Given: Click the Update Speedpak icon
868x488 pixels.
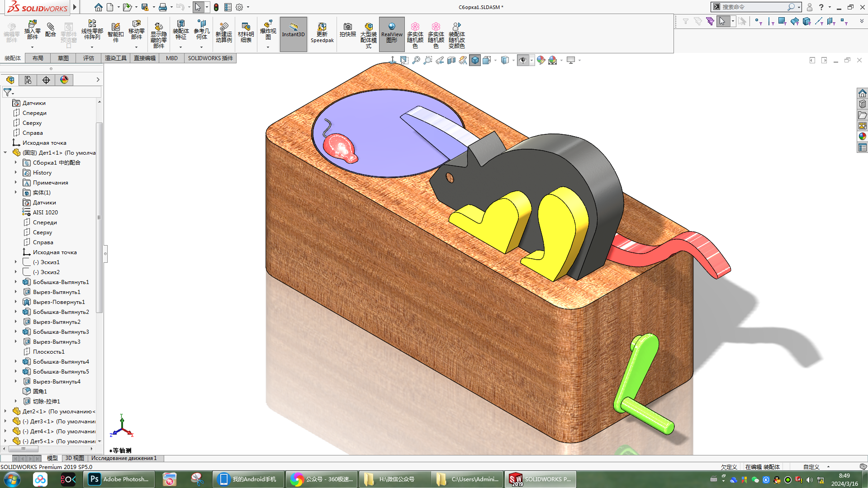Looking at the screenshot, I should (x=322, y=33).
